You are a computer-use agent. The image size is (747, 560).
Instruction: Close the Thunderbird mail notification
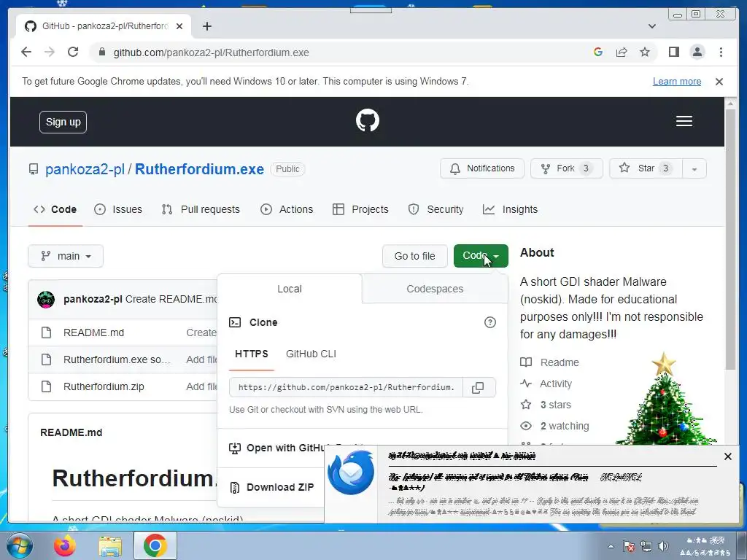tap(727, 456)
